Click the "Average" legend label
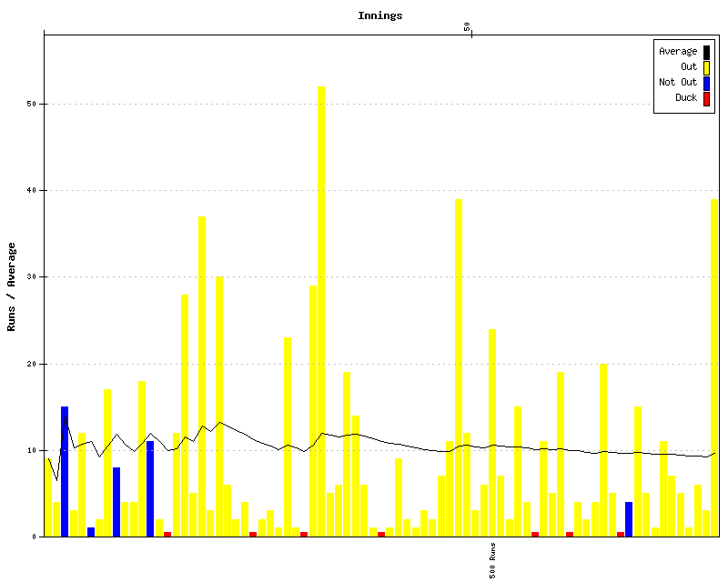The width and height of the screenshot is (728, 582). 678,52
